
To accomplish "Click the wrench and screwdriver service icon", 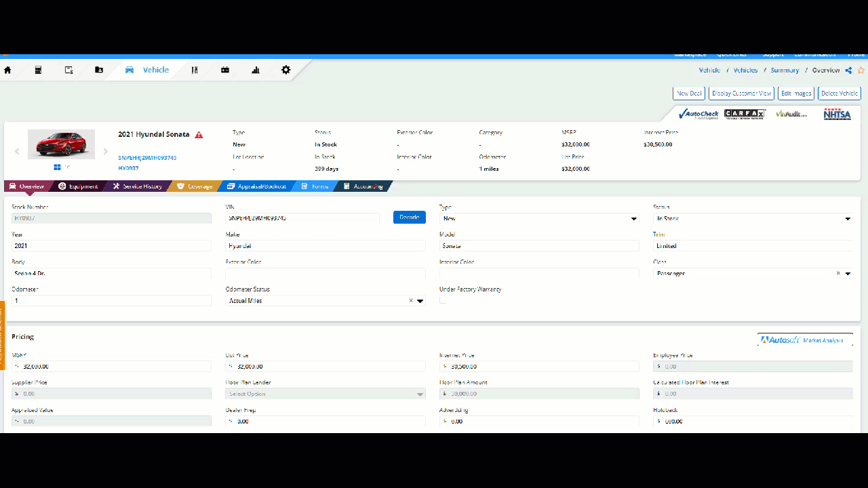I will (195, 70).
